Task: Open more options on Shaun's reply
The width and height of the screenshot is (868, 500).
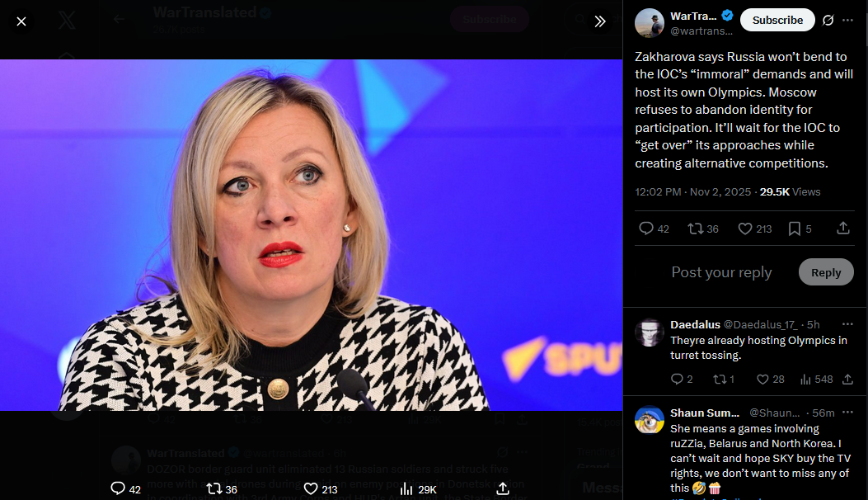Action: click(x=847, y=413)
